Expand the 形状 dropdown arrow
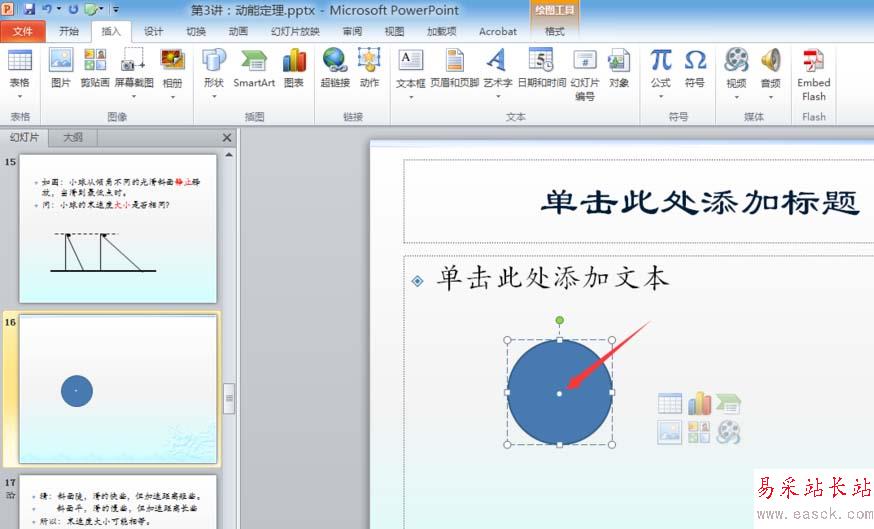The width and height of the screenshot is (874, 529). pos(213,97)
